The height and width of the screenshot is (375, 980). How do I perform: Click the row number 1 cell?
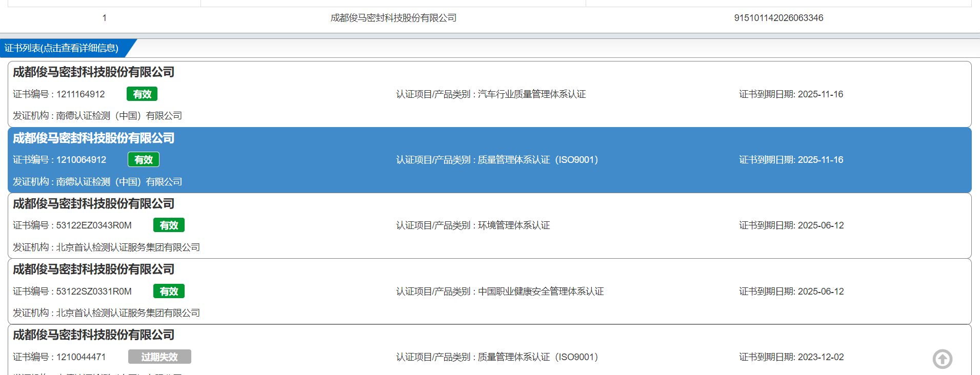(104, 18)
